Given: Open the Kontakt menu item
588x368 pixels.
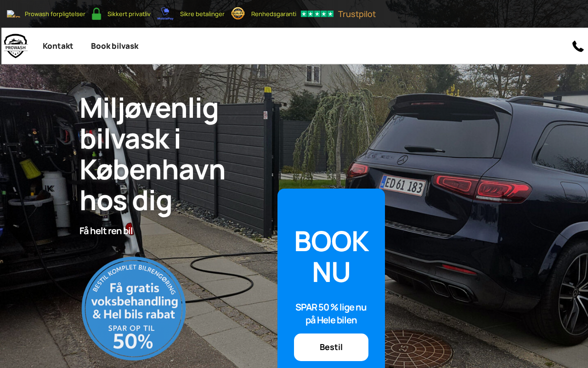Looking at the screenshot, I should (x=58, y=46).
